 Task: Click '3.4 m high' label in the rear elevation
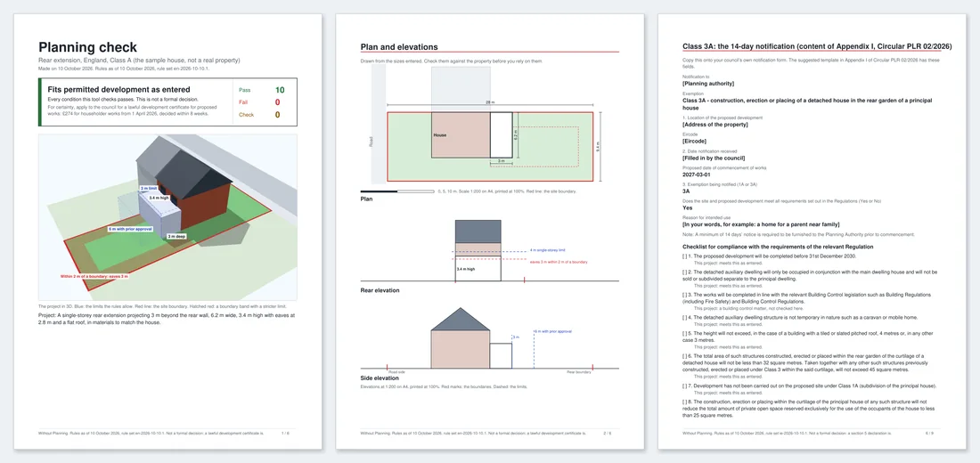465,269
